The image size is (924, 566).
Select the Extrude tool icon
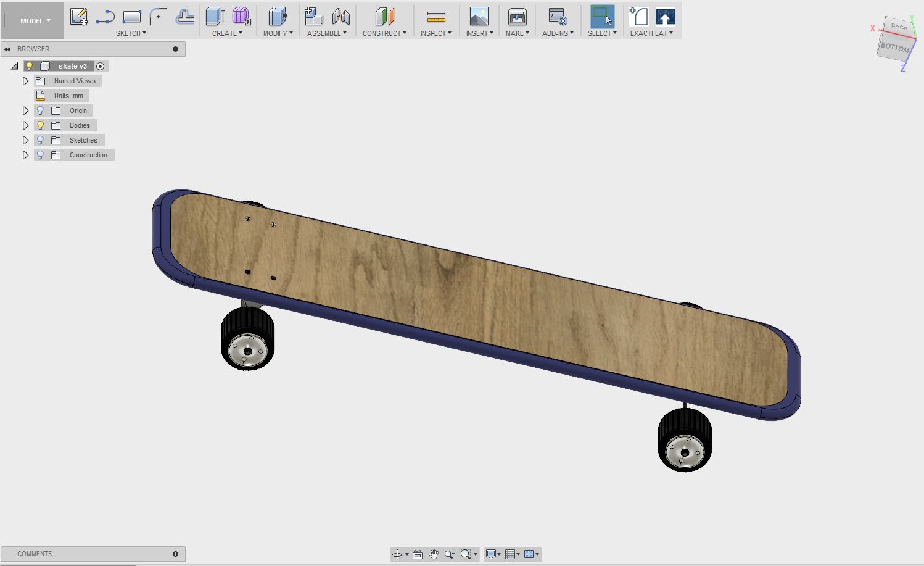coord(215,17)
